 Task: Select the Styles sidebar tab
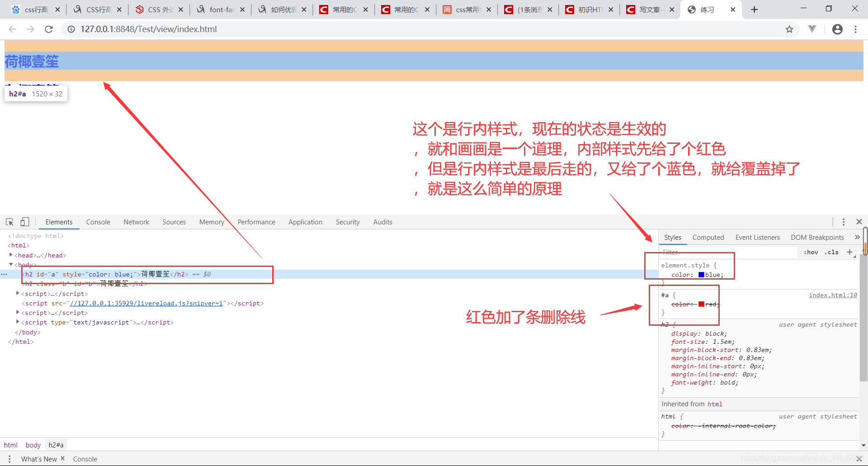tap(672, 237)
